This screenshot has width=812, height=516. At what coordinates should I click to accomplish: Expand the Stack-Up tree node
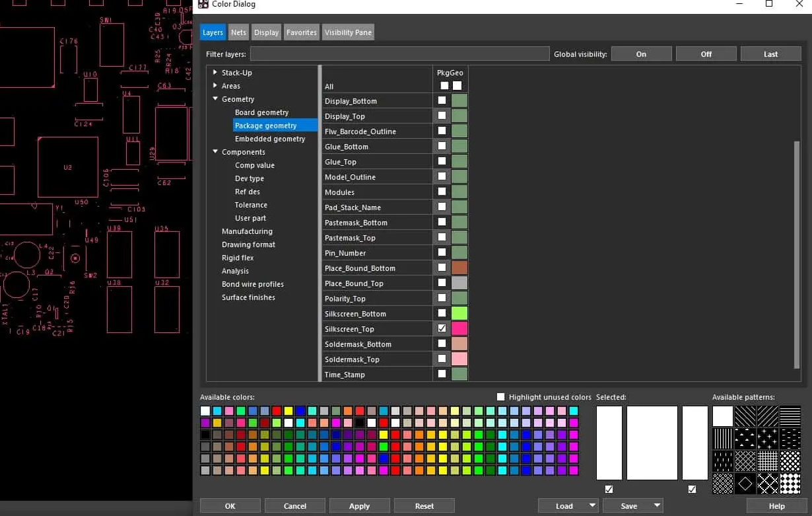[215, 73]
